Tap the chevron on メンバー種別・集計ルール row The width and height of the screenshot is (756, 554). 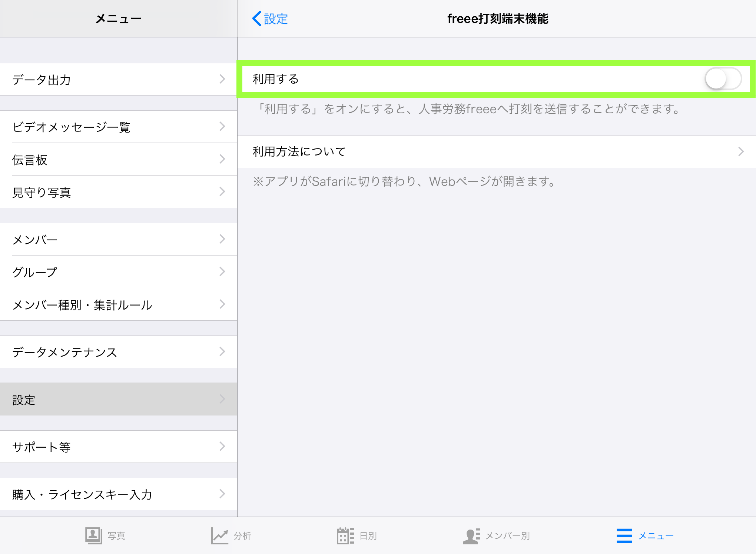click(x=222, y=304)
